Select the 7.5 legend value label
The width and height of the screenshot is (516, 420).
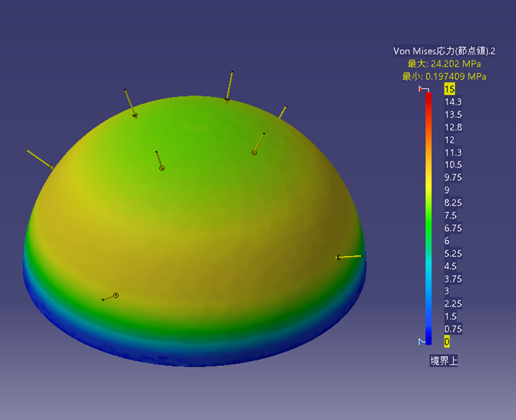click(450, 215)
